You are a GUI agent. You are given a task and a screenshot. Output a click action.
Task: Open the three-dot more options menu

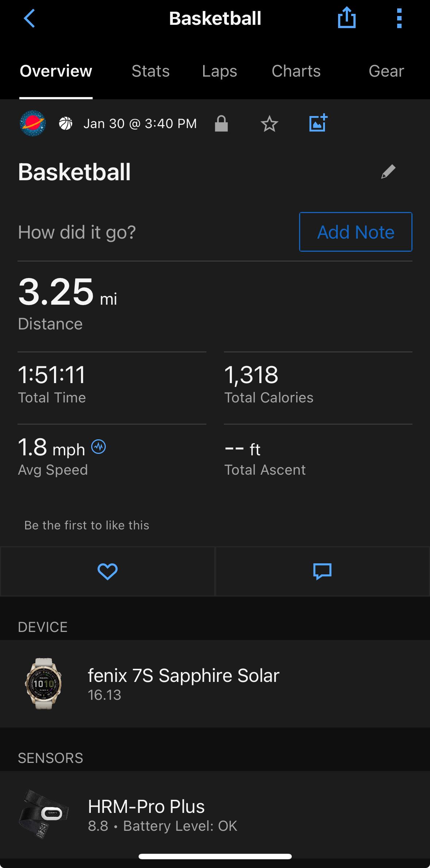[x=399, y=18]
